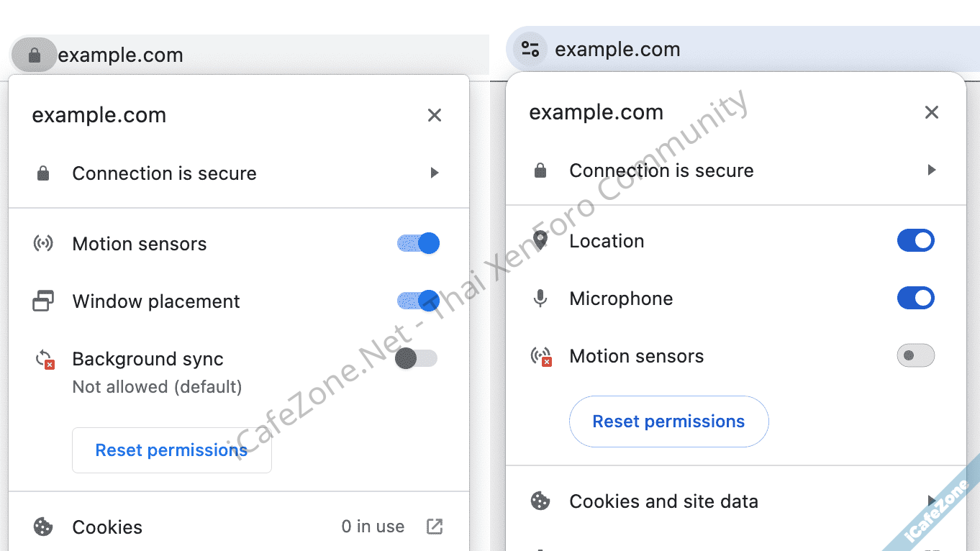
Task: Click the cookie icon beside Cookies
Action: [x=43, y=527]
